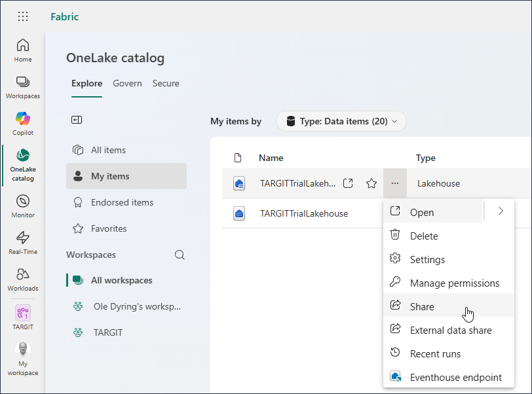Select Endorsed items in the sidebar

(122, 202)
